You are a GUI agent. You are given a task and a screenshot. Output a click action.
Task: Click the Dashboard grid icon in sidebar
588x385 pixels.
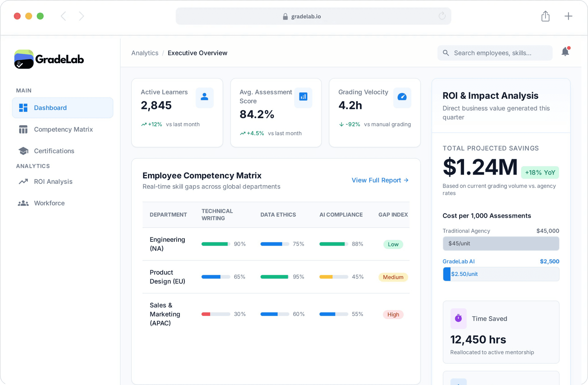click(23, 108)
